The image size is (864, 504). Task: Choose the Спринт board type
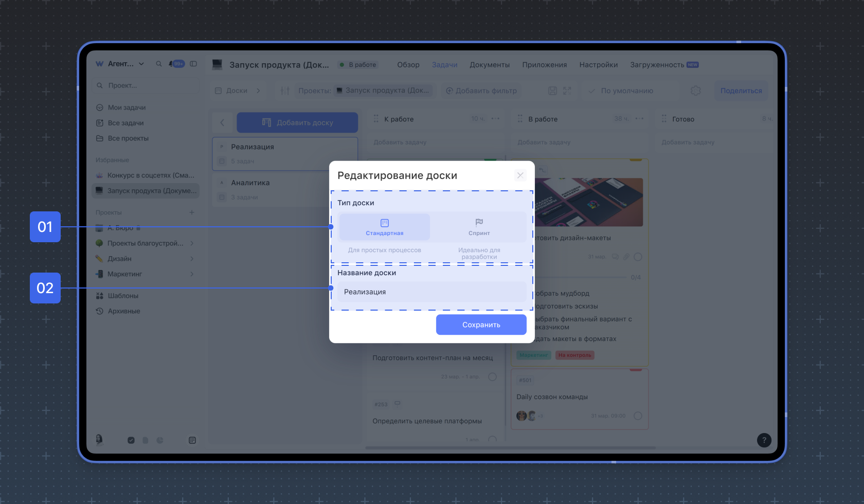click(479, 227)
